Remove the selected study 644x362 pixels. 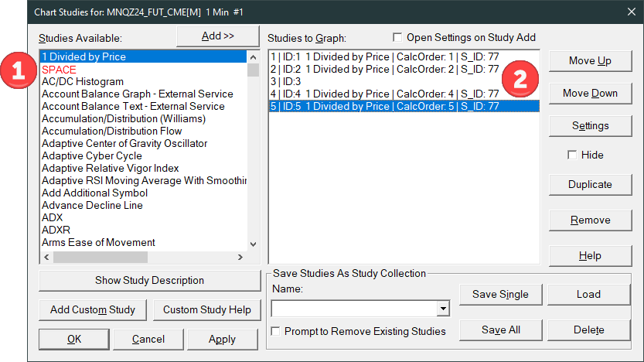pos(590,220)
